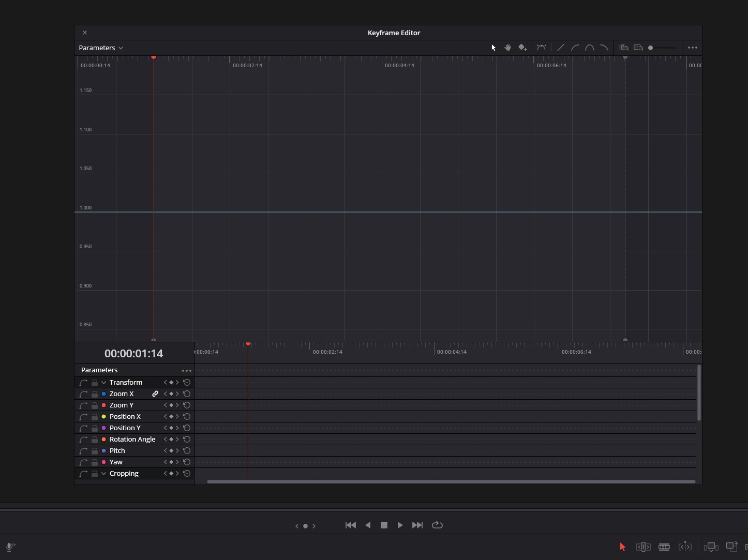Close the Keyframe Editor panel
Viewport: 748px width, 560px height.
85,33
